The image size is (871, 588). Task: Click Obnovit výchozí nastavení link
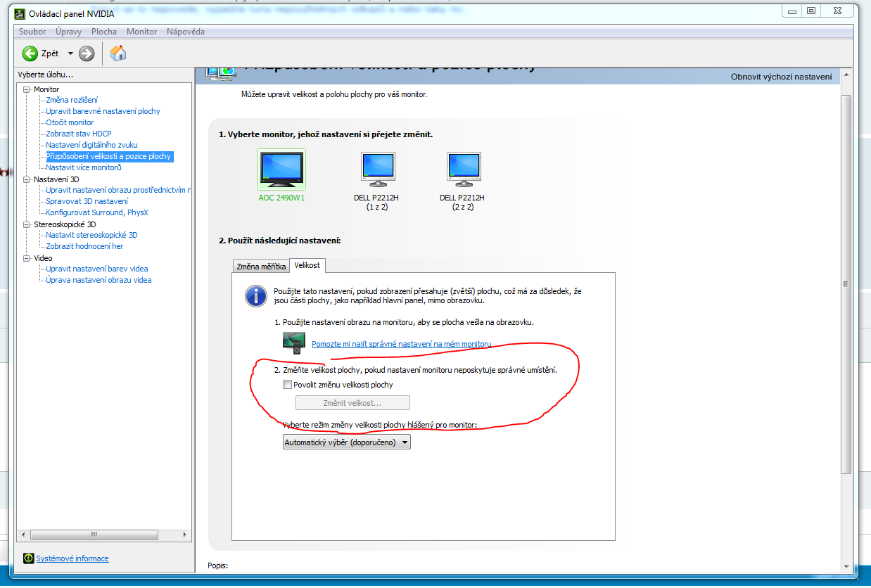(781, 77)
